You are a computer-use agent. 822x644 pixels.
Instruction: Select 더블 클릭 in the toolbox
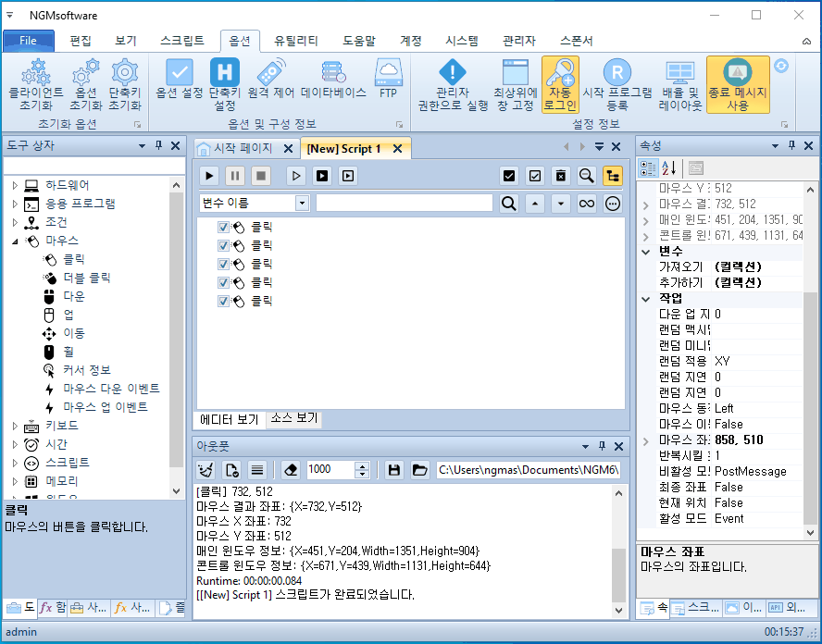[x=87, y=279]
